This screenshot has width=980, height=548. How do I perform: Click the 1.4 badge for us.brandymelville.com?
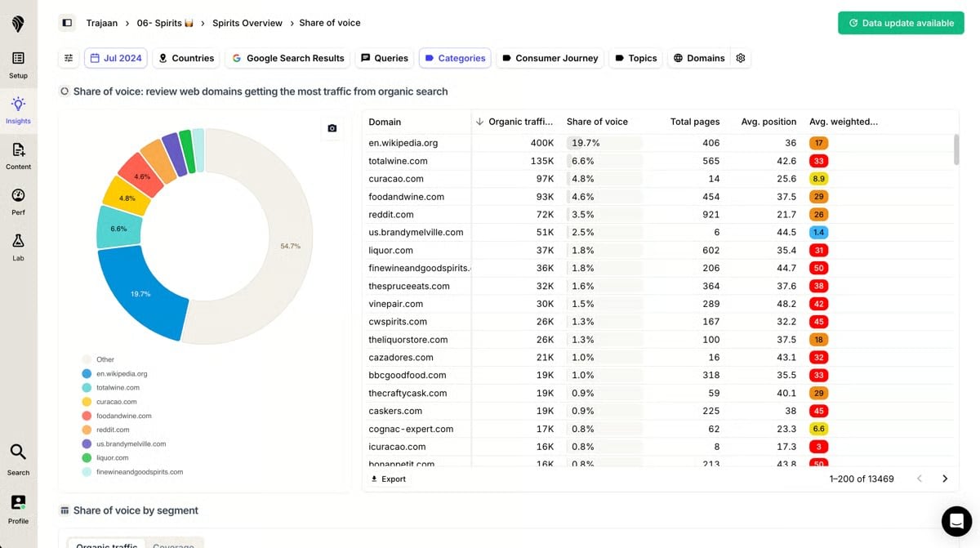(819, 232)
